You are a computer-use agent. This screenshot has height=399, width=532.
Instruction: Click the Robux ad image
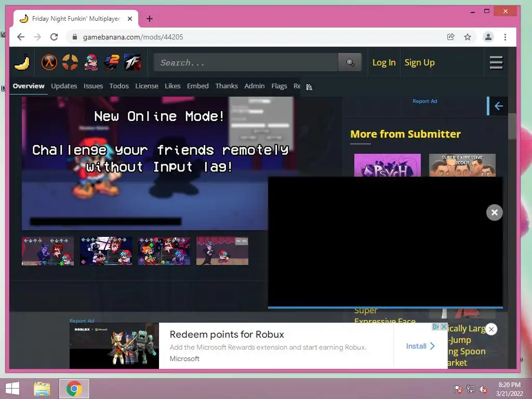[x=114, y=345]
